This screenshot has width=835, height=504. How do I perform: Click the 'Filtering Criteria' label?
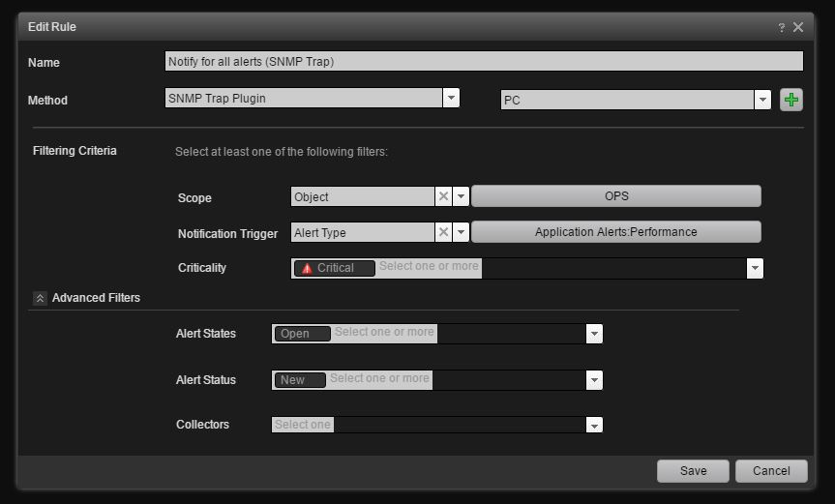point(75,151)
